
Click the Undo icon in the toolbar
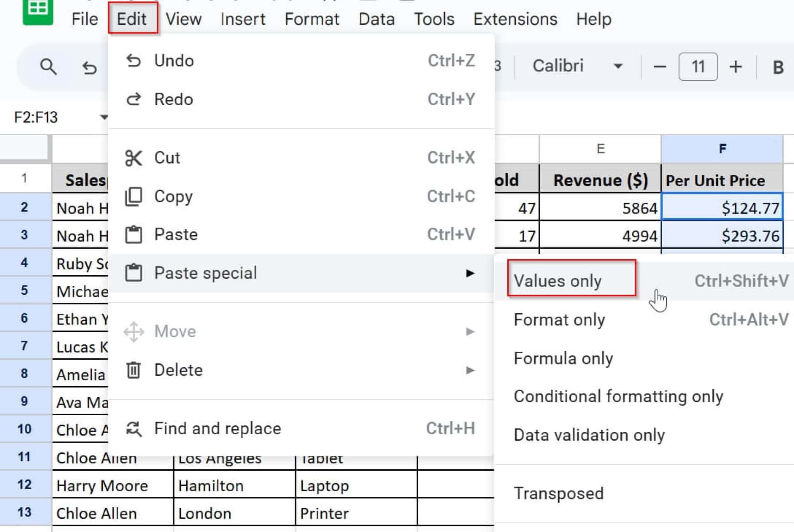click(88, 67)
